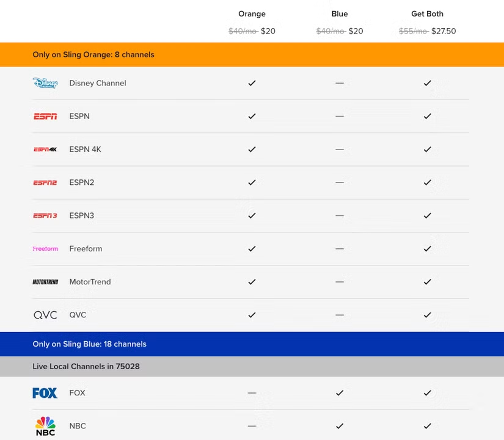Click the Blue checkmark for NBC
The image size is (504, 440).
pyautogui.click(x=340, y=426)
